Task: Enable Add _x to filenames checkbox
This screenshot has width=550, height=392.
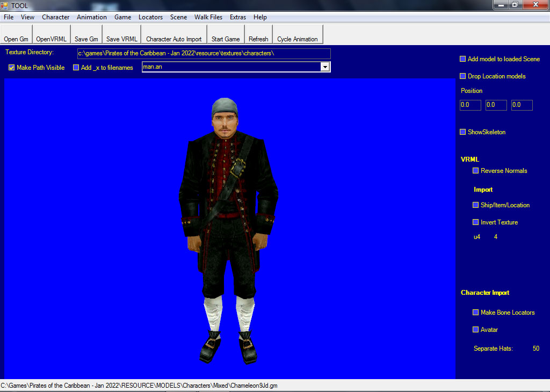Action: point(76,68)
